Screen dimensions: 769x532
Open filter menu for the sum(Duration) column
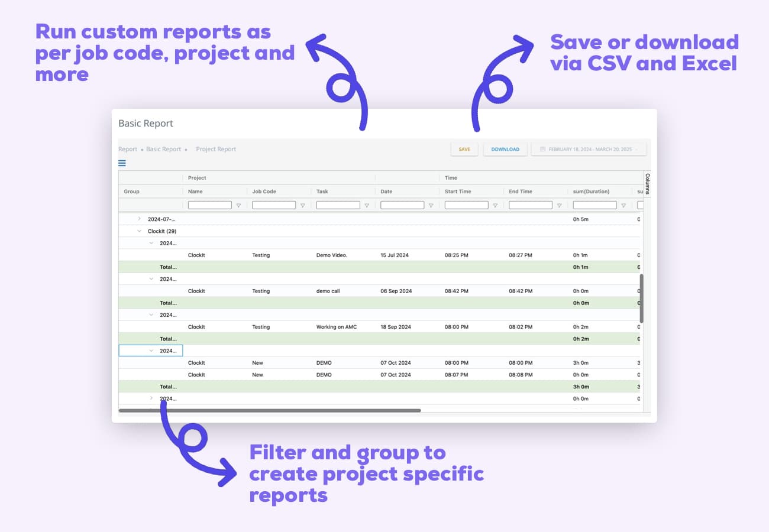tap(623, 206)
